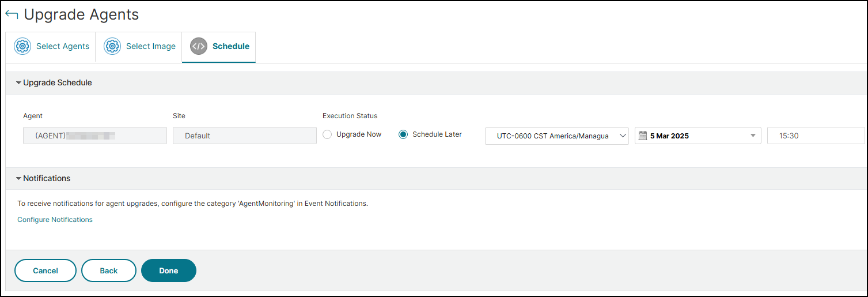Open the Configure Notifications link
Viewport: 868px width, 297px height.
click(x=55, y=220)
